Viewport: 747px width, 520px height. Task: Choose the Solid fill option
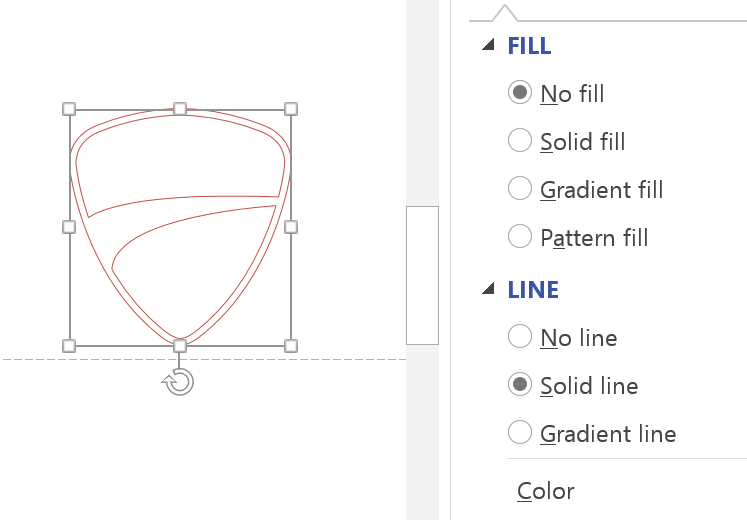pyautogui.click(x=520, y=141)
